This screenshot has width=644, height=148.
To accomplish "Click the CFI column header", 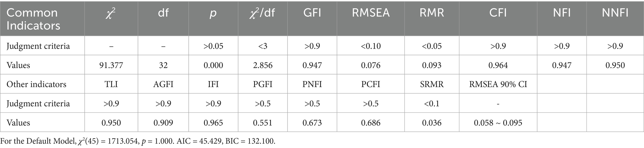I will click(498, 13).
